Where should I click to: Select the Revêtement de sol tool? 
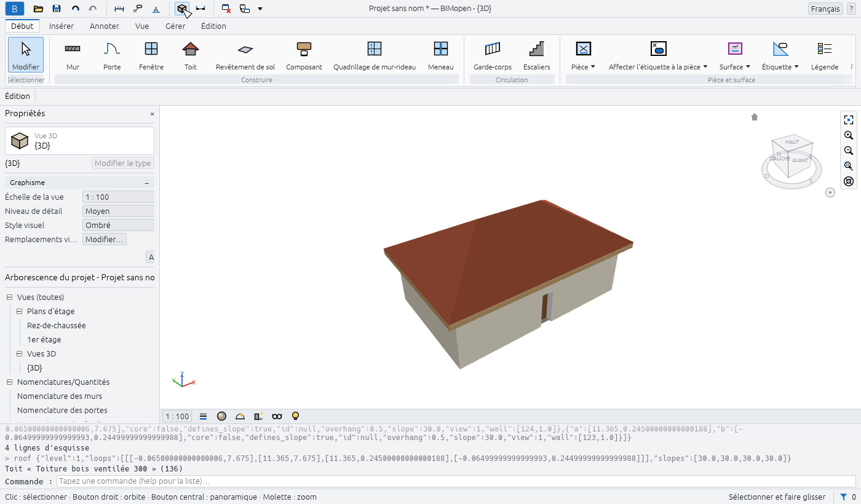point(245,55)
